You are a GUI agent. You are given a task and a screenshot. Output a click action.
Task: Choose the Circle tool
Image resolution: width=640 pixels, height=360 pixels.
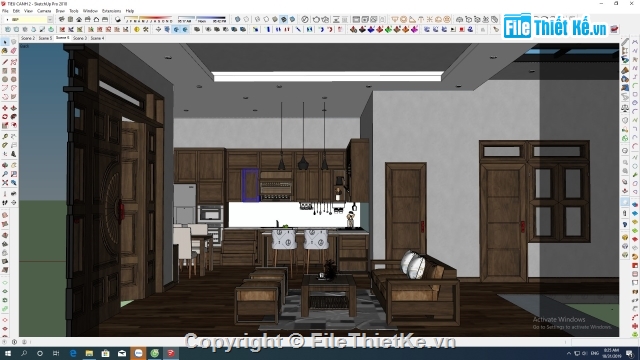(5, 79)
